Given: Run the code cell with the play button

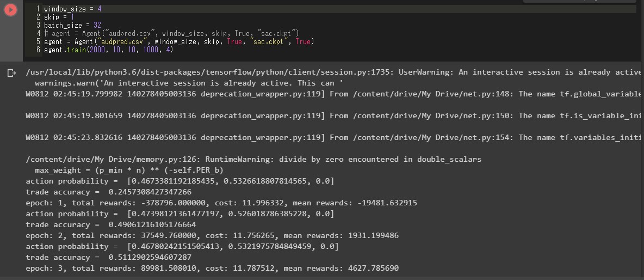Looking at the screenshot, I should coord(11,10).
